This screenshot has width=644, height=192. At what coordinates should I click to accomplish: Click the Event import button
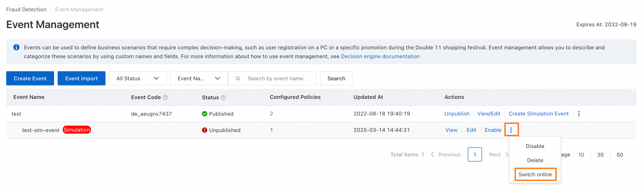click(81, 78)
